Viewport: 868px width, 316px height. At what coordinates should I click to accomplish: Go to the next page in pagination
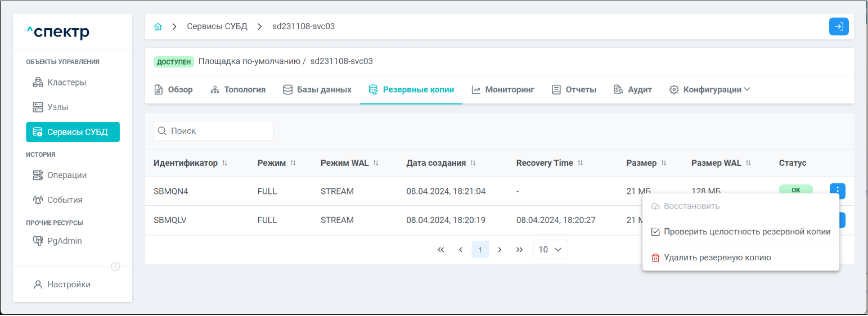pyautogui.click(x=500, y=250)
